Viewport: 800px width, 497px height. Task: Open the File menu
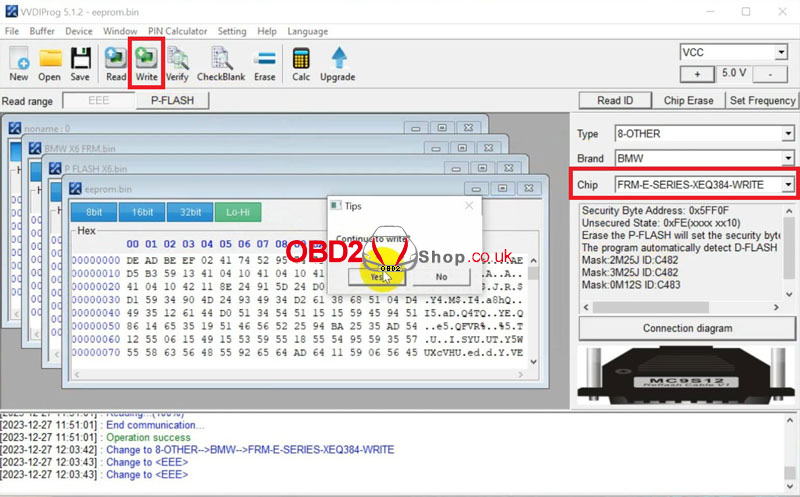12,31
